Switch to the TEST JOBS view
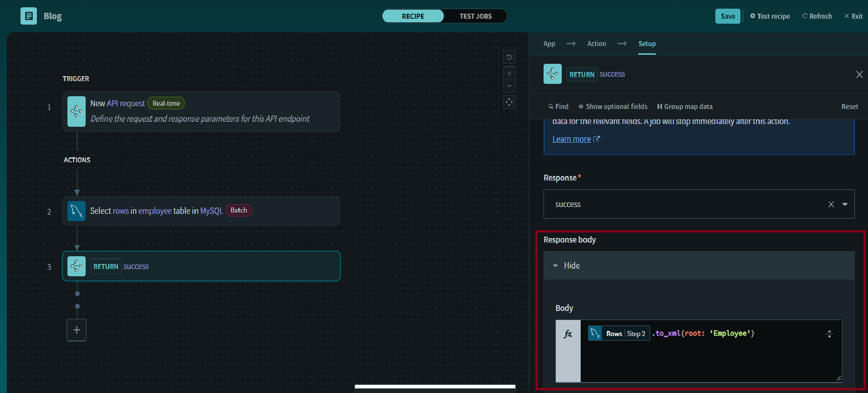The image size is (868, 393). point(475,16)
